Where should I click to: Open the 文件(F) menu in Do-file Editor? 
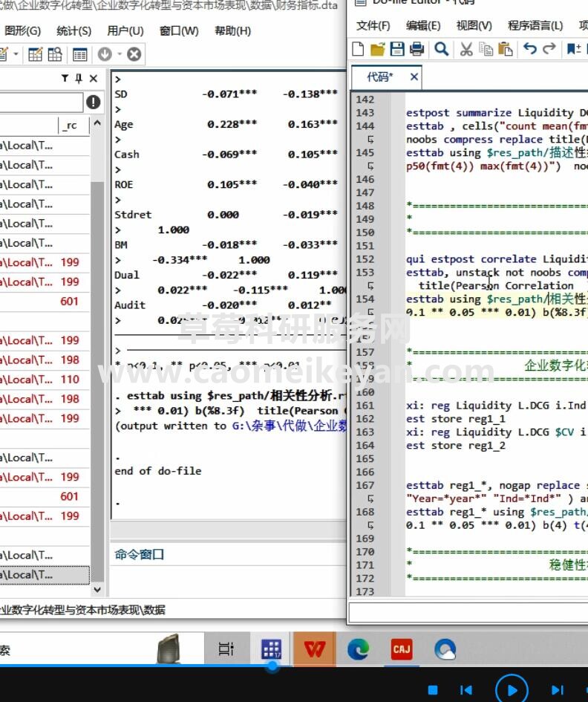click(373, 25)
